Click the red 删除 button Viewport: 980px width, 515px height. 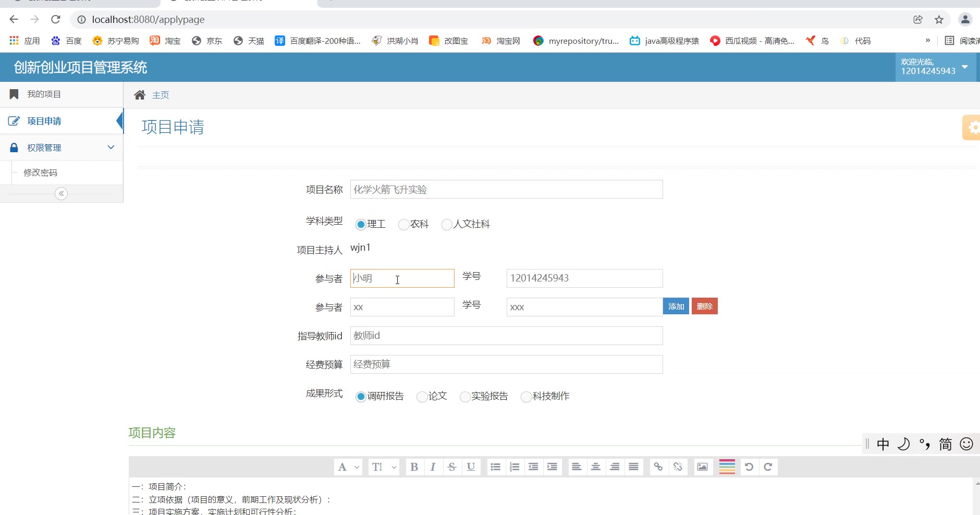(705, 306)
